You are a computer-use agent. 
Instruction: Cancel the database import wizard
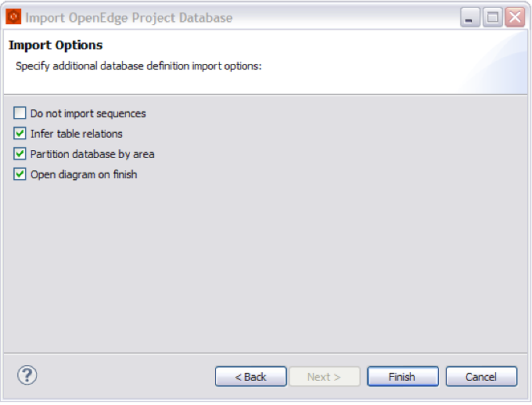481,377
